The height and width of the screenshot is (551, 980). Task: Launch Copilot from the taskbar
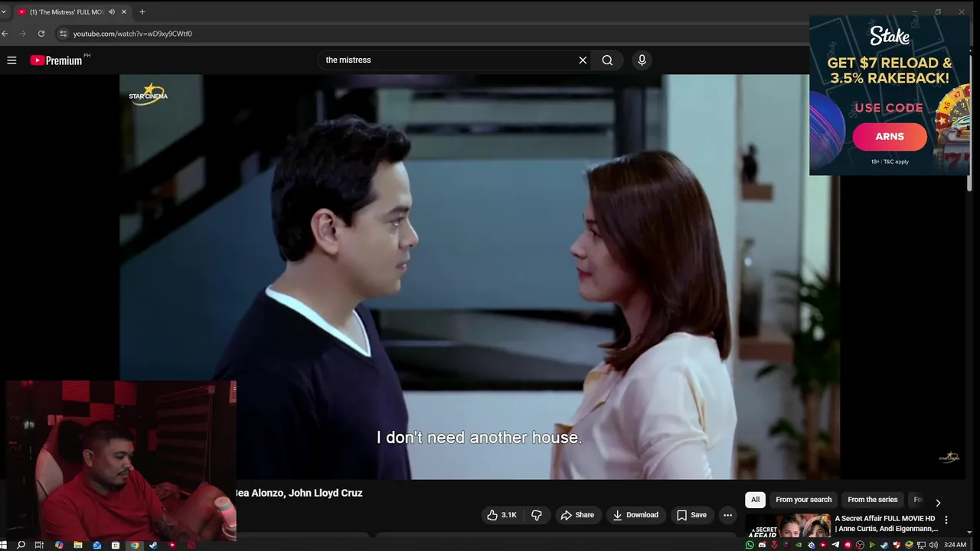pyautogui.click(x=59, y=545)
